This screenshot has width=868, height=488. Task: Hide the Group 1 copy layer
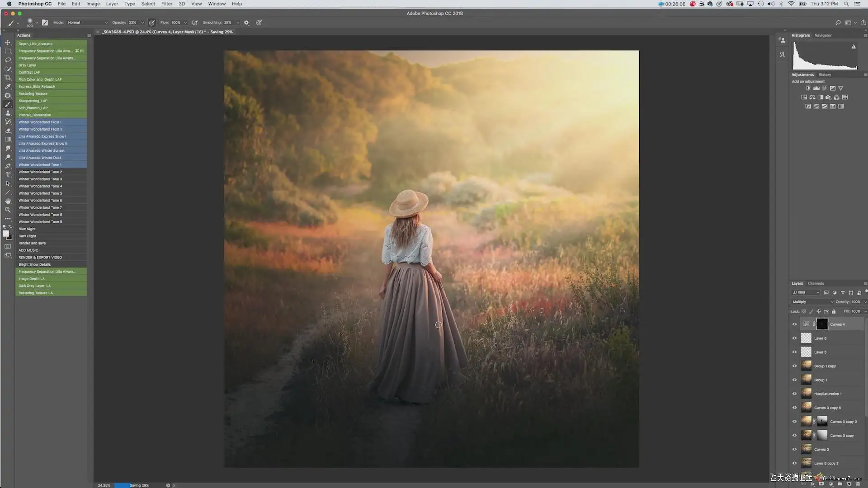click(x=794, y=366)
